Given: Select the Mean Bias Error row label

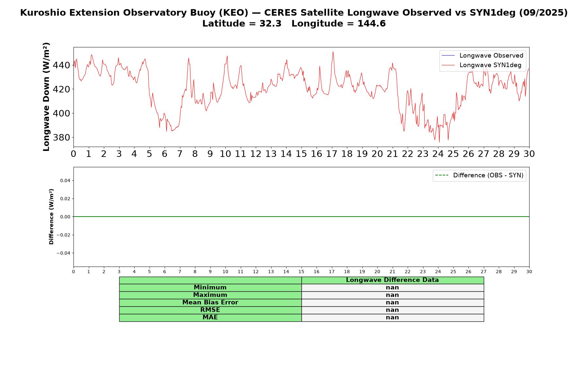Looking at the screenshot, I should 210,302.
